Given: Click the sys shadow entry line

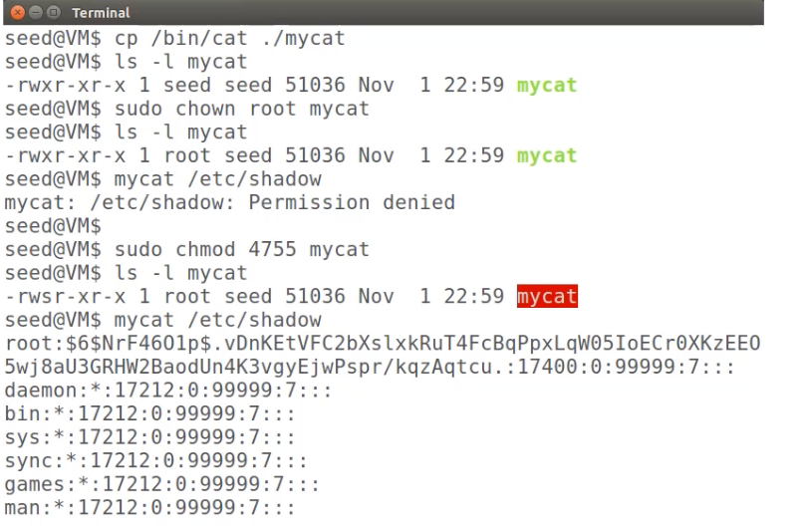Looking at the screenshot, I should 149,437.
